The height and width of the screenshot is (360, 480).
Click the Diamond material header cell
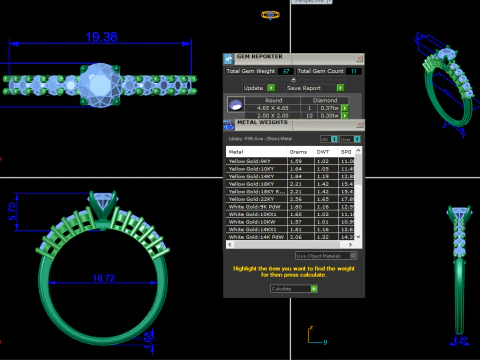(325, 100)
